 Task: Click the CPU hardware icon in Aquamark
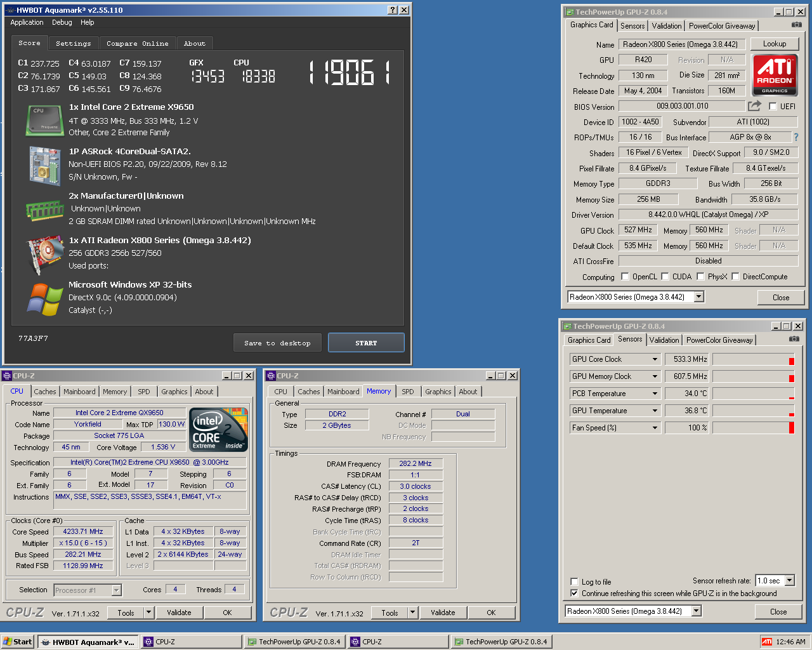[44, 121]
